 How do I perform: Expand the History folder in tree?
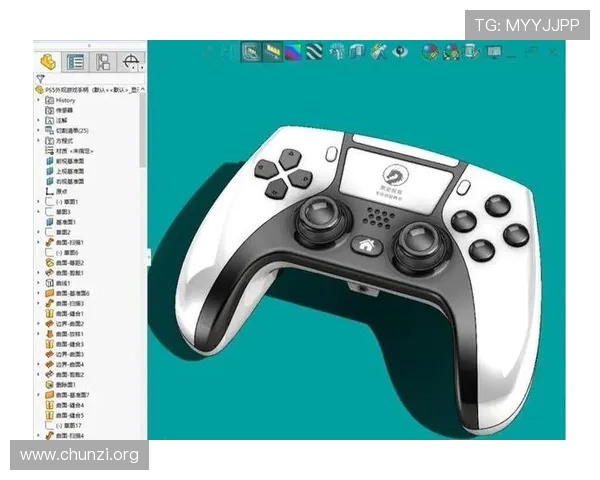tap(39, 100)
